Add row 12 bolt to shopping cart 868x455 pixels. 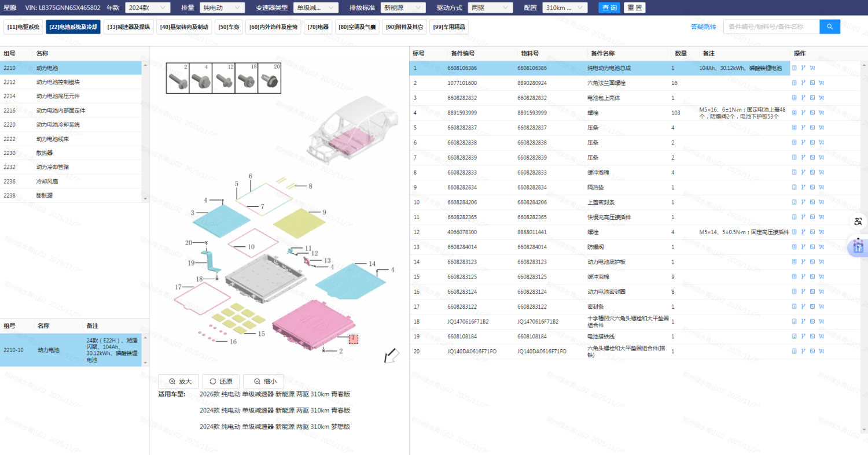[821, 232]
